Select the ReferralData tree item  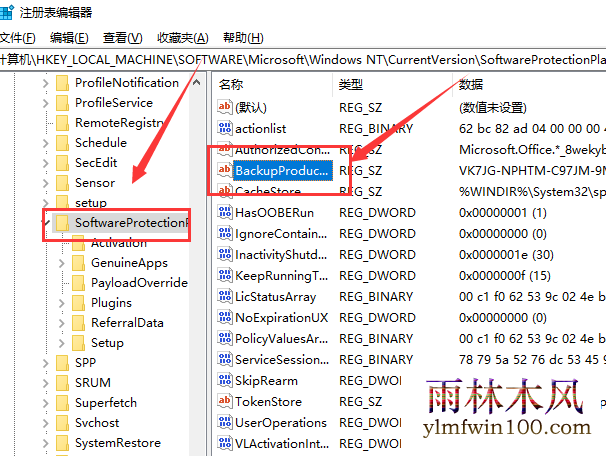tap(127, 323)
